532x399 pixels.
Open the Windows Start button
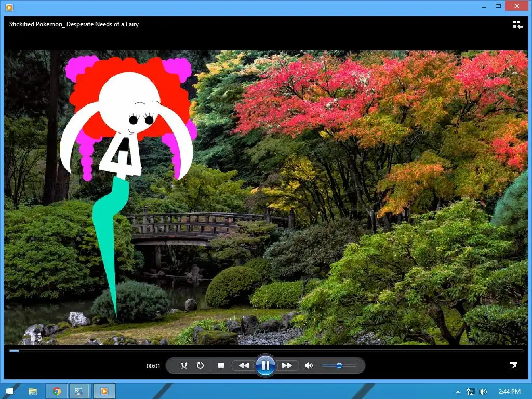9,391
